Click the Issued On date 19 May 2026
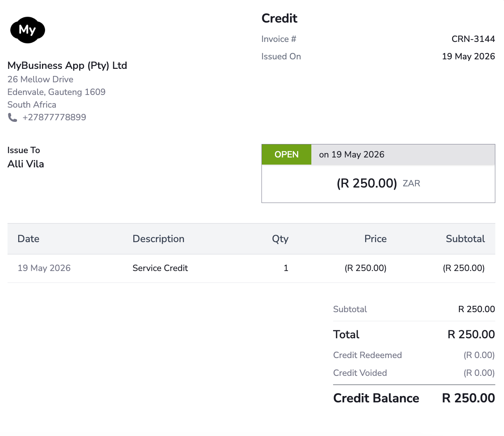Image resolution: width=504 pixels, height=436 pixels. (468, 56)
